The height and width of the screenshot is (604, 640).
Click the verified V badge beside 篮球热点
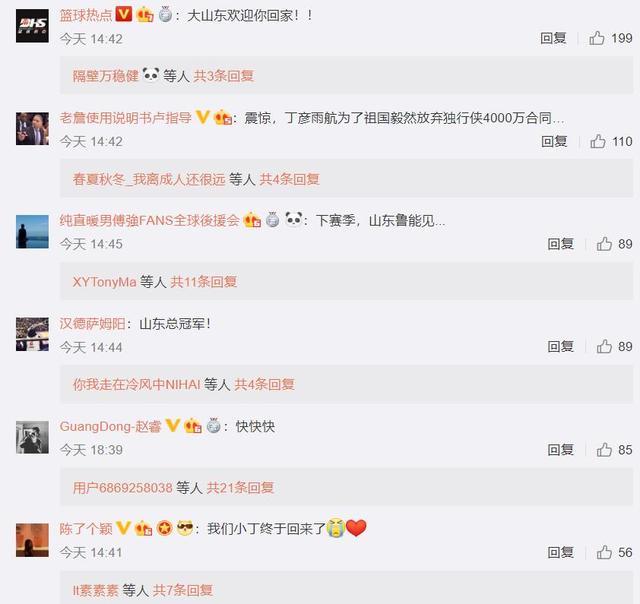(x=124, y=15)
